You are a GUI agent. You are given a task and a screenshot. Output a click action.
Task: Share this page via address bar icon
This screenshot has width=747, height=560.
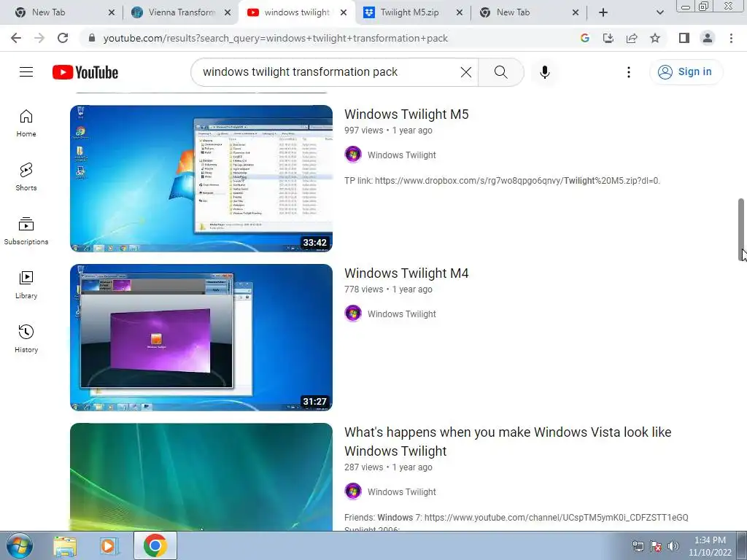point(632,38)
